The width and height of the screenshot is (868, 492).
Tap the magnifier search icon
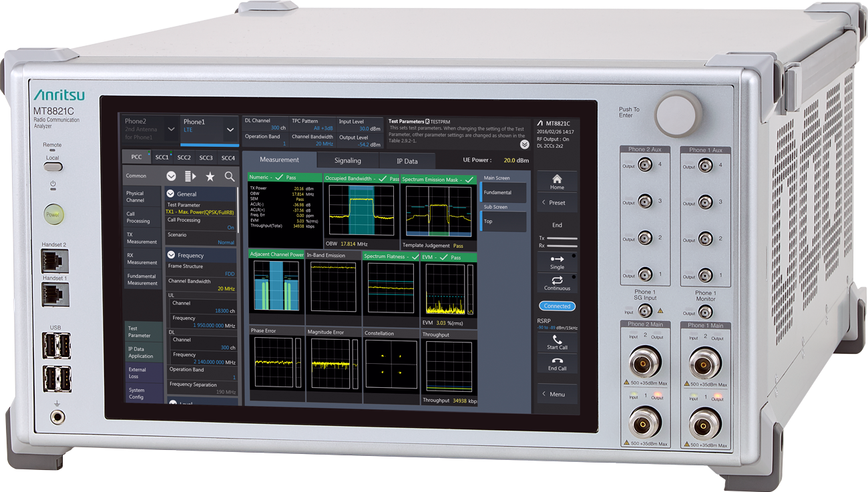point(229,176)
